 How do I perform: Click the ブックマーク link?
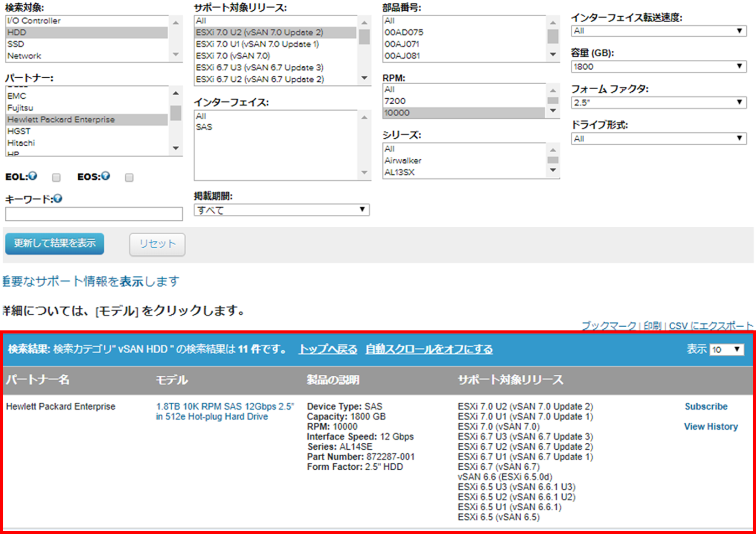coord(609,326)
